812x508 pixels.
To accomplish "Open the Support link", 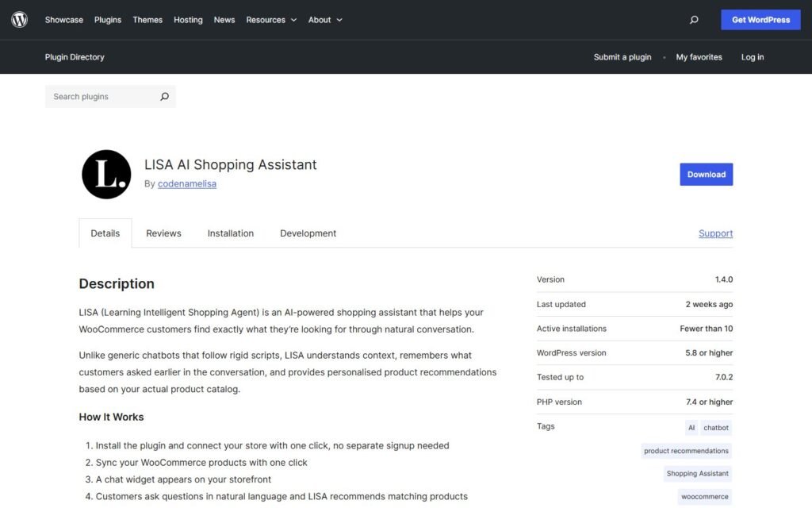I will [716, 233].
